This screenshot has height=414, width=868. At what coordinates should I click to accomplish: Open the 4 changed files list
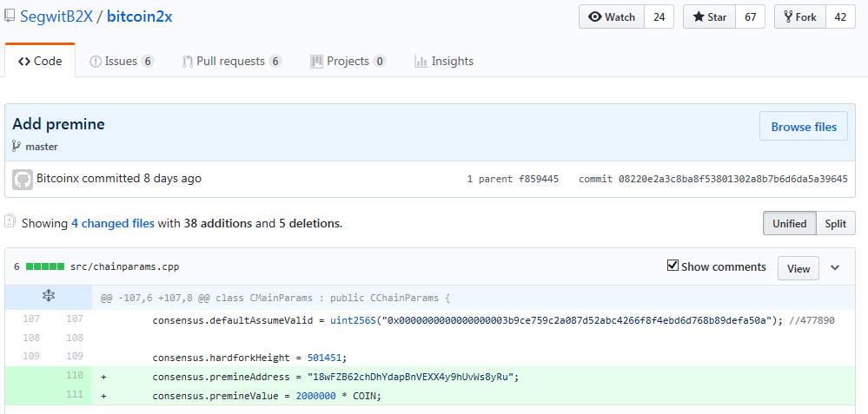113,224
